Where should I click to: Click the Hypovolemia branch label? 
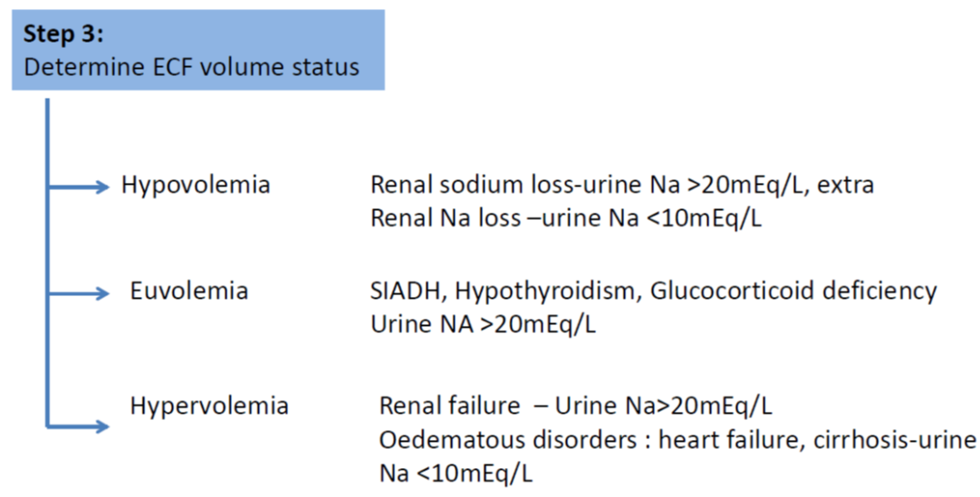(196, 186)
